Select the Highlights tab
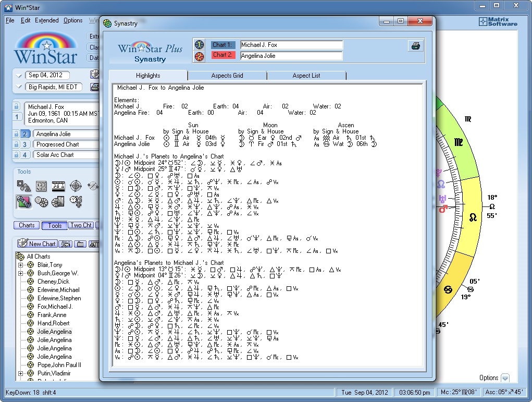532x402 pixels. point(148,76)
